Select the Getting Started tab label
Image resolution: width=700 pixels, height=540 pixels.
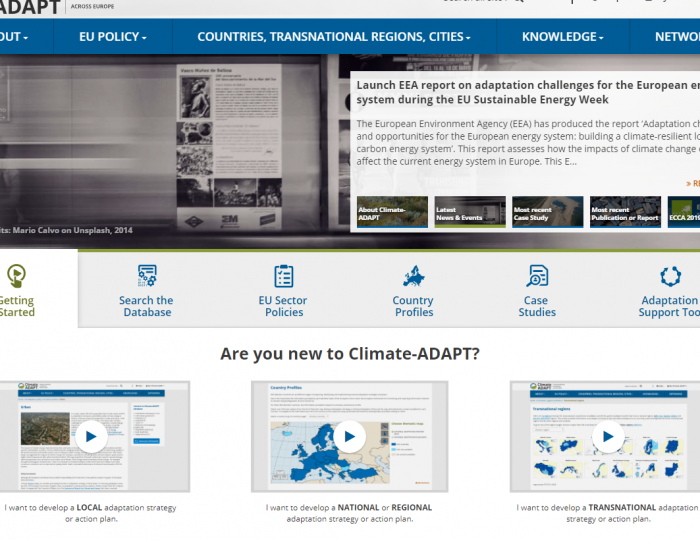(17, 306)
